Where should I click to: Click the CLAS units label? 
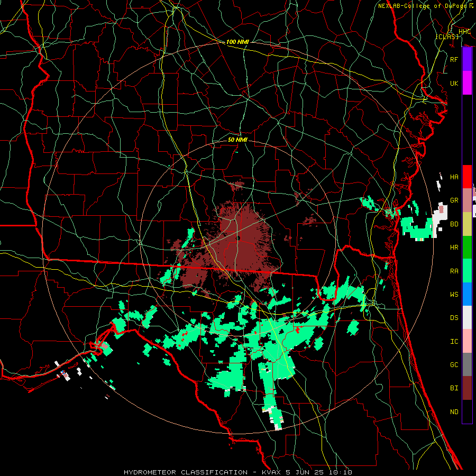[x=447, y=36]
